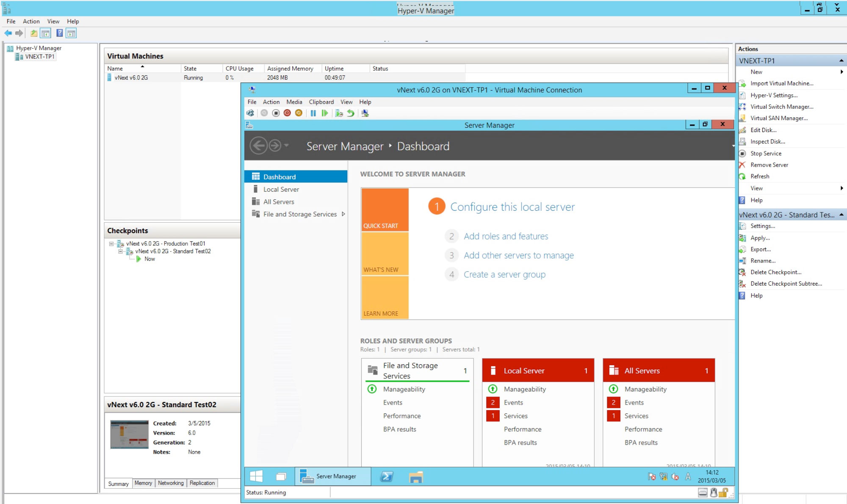Viewport: 847px width, 504px height.
Task: Click checkpoint thumbnail preview image
Action: point(129,434)
